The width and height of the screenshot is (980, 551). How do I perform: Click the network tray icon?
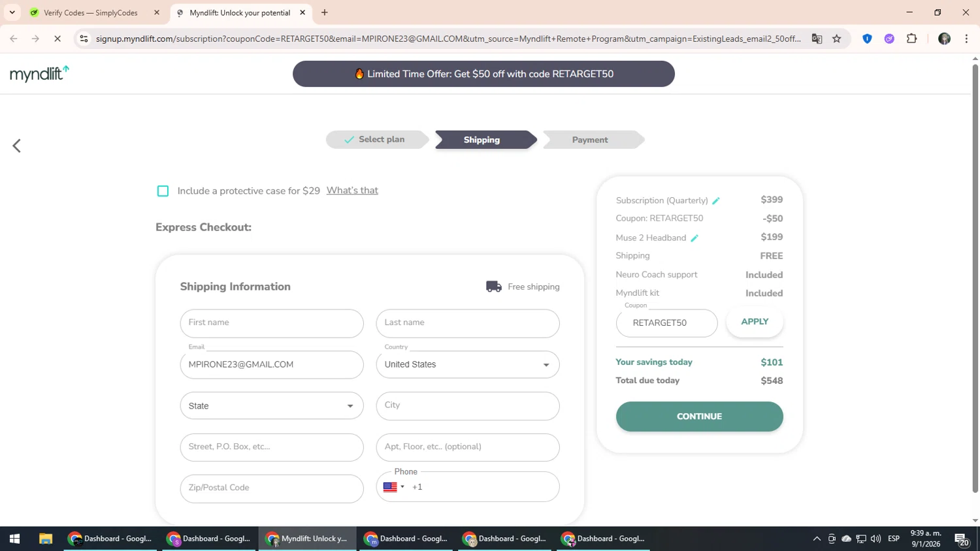tap(861, 539)
